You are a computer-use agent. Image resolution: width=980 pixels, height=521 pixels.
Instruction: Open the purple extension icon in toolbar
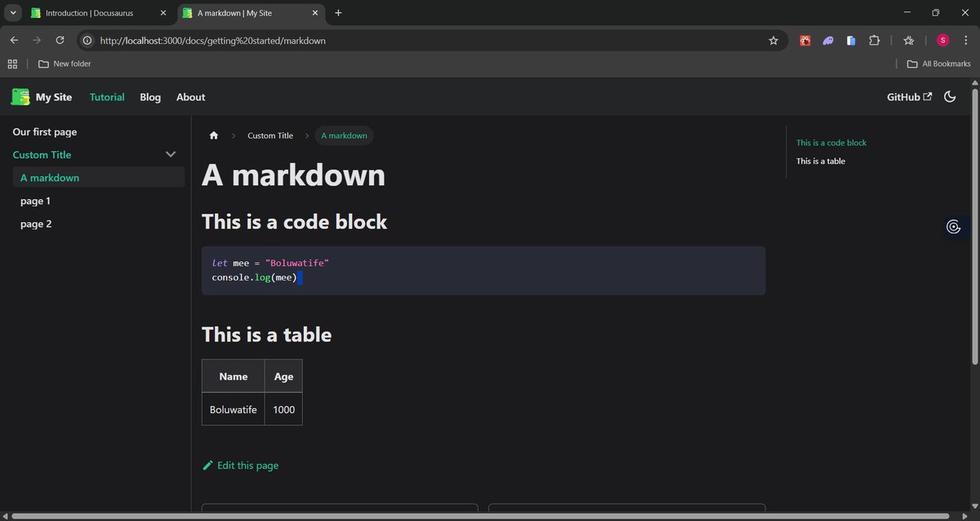828,40
